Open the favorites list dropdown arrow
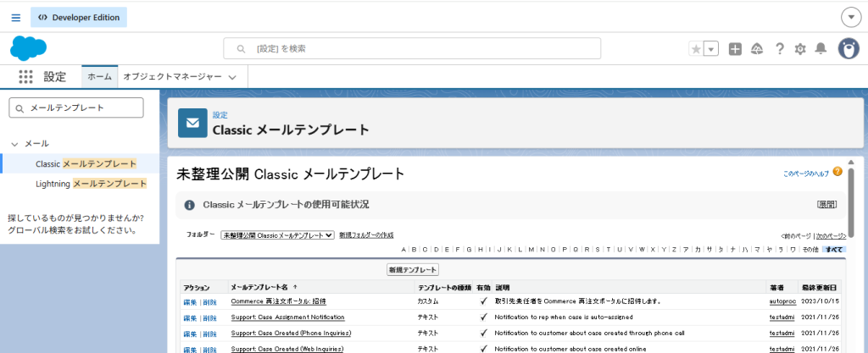 [711, 49]
